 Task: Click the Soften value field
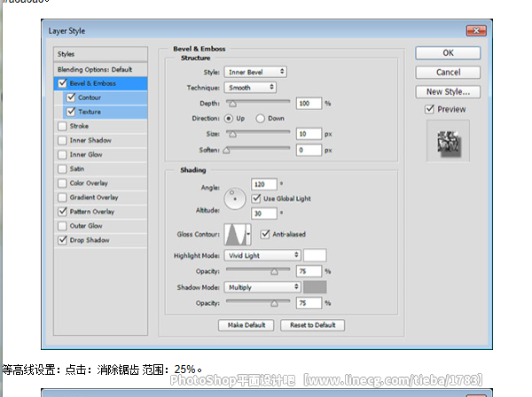[x=309, y=150]
